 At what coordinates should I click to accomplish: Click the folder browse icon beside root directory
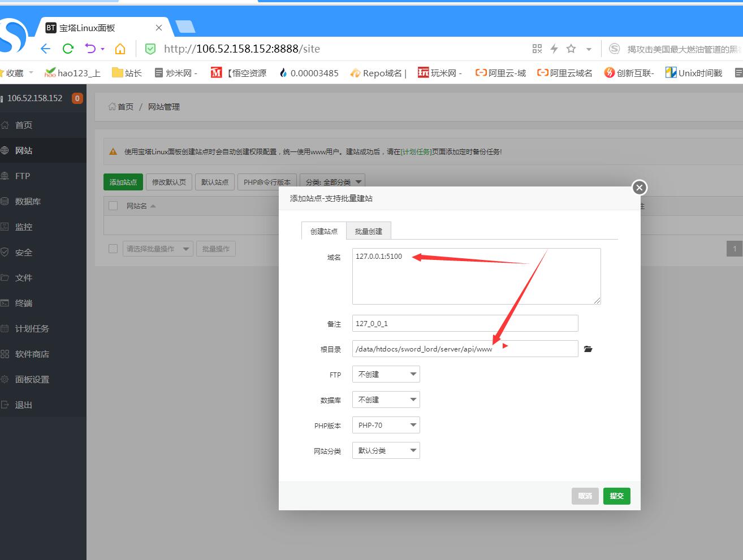click(588, 349)
